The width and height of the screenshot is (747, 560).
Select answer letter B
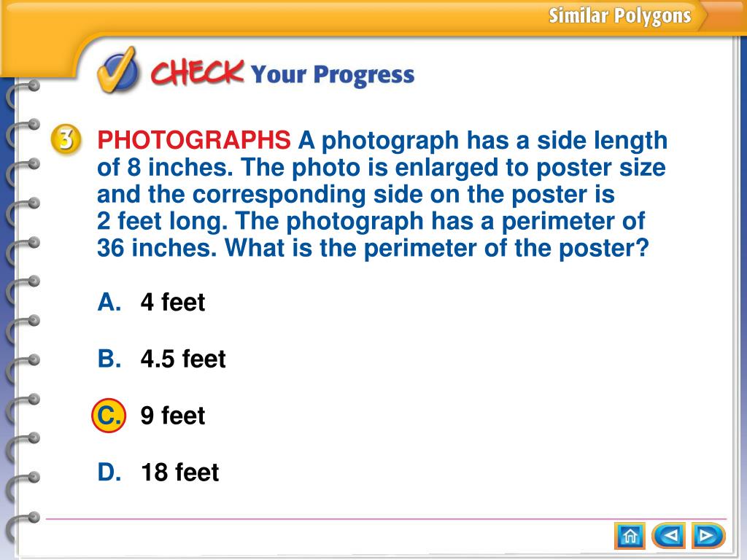[x=109, y=359]
